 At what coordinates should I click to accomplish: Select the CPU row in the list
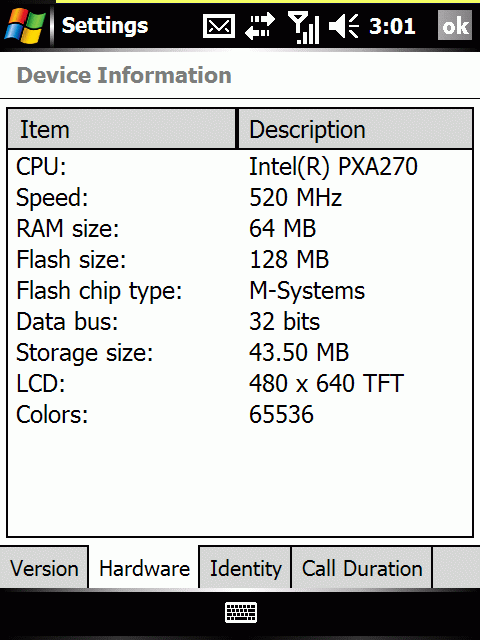pos(240,167)
